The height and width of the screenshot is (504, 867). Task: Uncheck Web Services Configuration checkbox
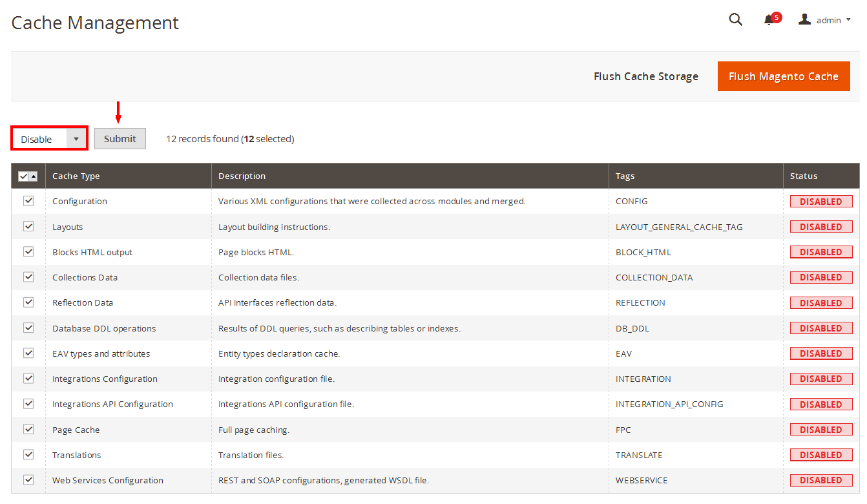(x=28, y=479)
